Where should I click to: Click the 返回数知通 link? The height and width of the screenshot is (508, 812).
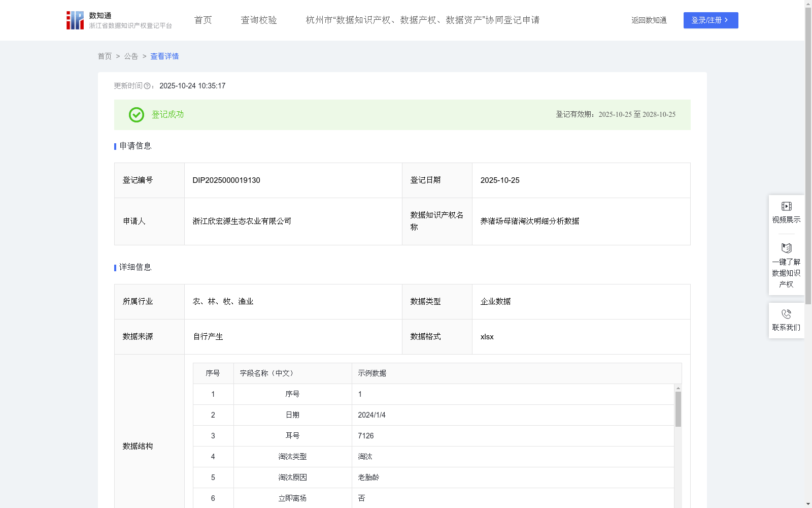(x=649, y=20)
